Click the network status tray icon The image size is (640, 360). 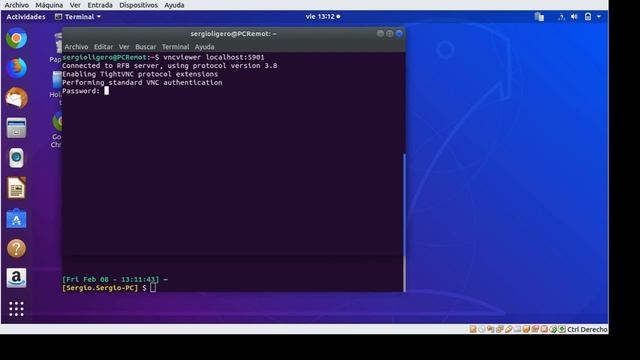coord(561,17)
